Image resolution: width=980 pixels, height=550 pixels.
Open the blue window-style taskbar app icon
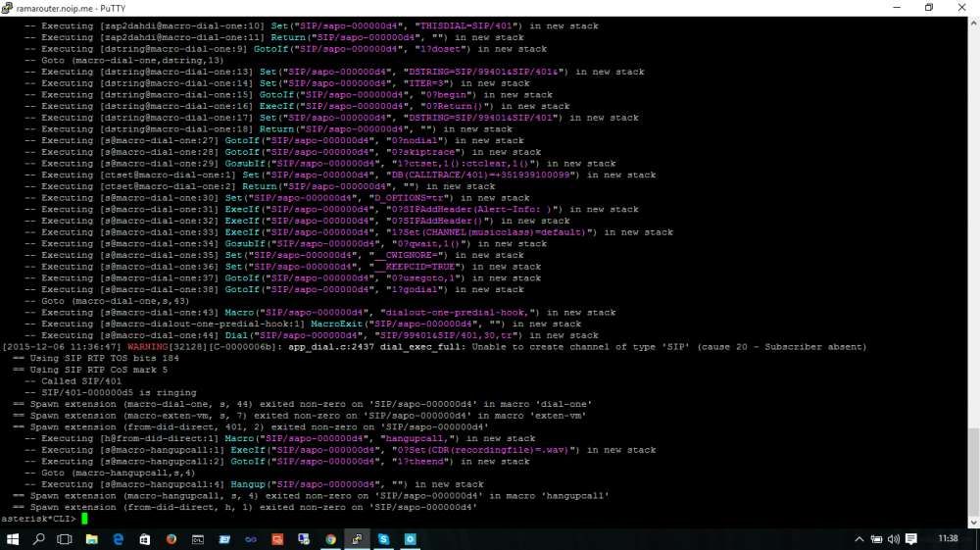[224, 539]
